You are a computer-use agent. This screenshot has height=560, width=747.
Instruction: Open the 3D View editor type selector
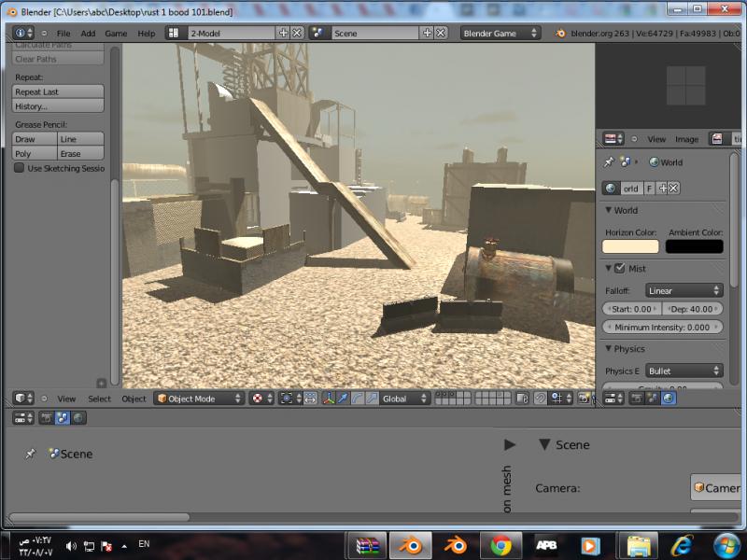click(x=22, y=399)
